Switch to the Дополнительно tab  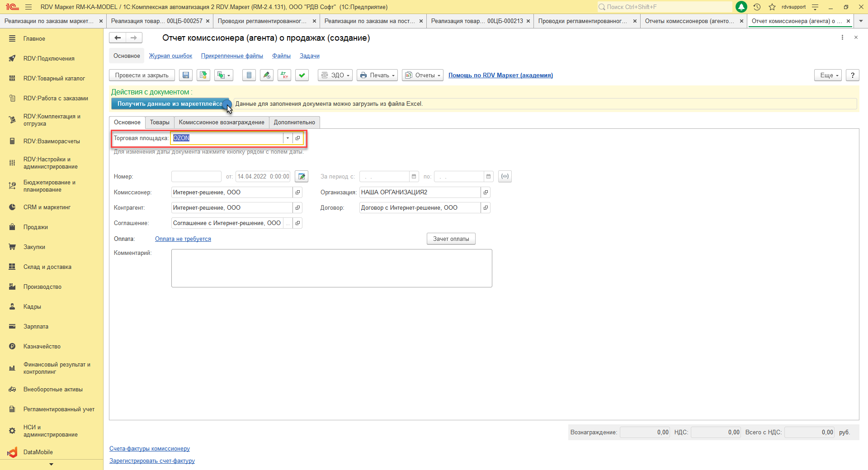point(294,122)
